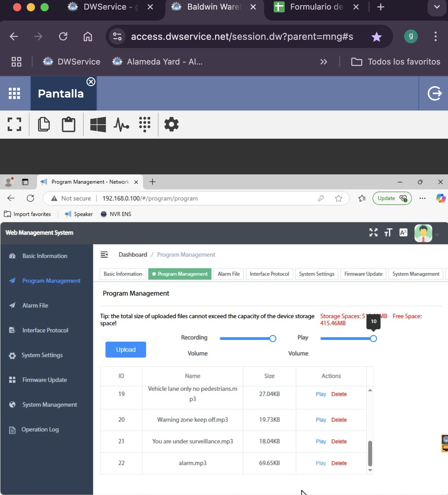The width and height of the screenshot is (448, 495).
Task: Open Todos los favoritos folder
Action: (396, 62)
